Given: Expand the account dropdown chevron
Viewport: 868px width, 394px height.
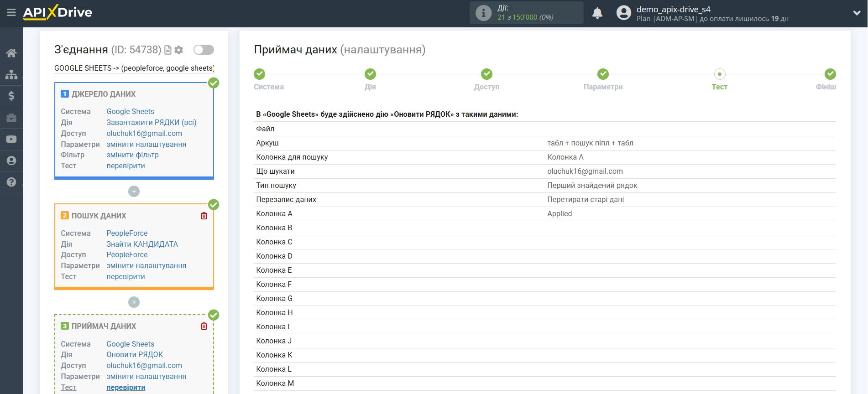Looking at the screenshot, I should 857,13.
